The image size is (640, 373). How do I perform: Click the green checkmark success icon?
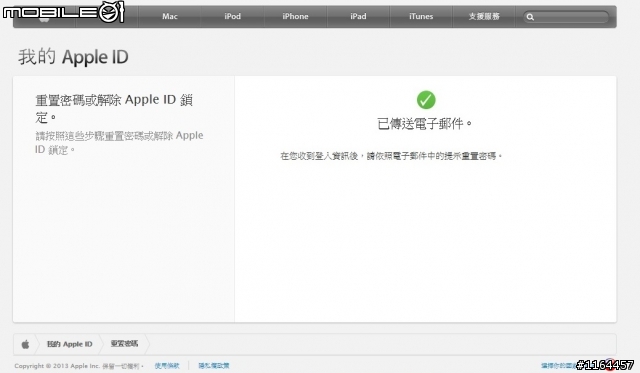(x=426, y=100)
